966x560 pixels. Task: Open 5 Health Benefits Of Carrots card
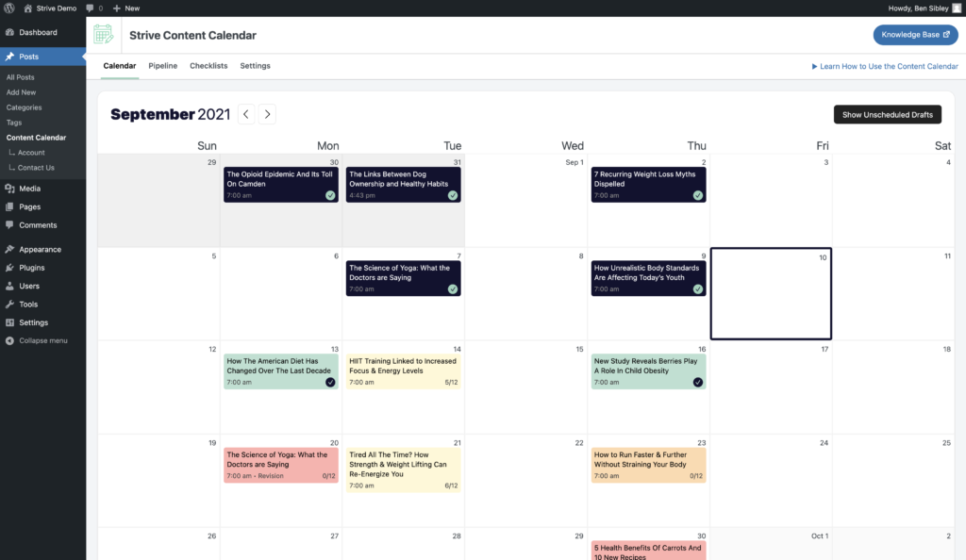point(648,551)
